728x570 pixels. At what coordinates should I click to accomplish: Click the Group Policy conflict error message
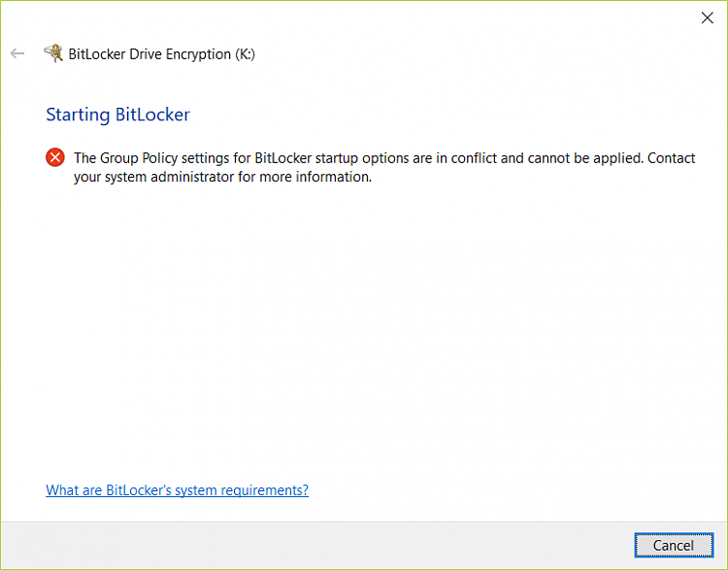pyautogui.click(x=384, y=167)
